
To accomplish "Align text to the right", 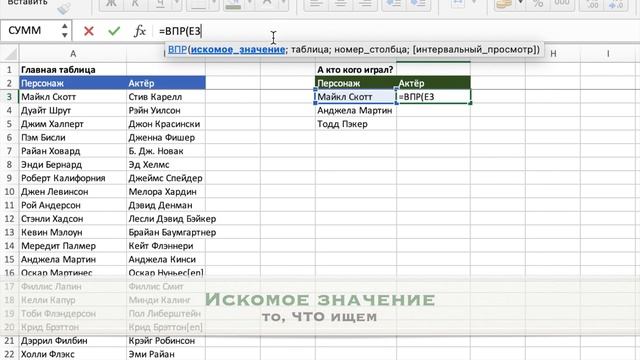I will coord(365,4).
